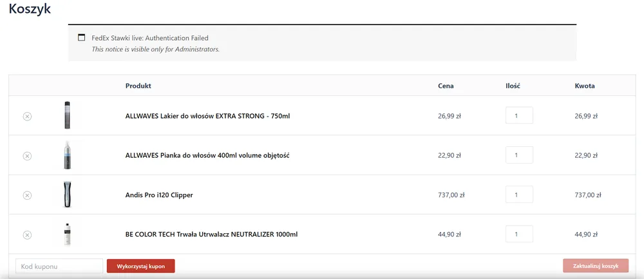Open Andis Pro i120 Clipper thumbnail

(68, 195)
